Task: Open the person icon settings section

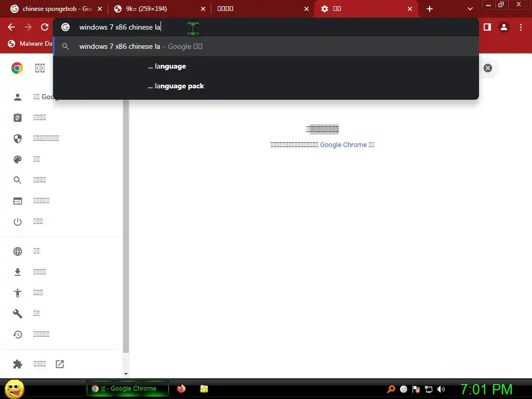Action: point(18,97)
